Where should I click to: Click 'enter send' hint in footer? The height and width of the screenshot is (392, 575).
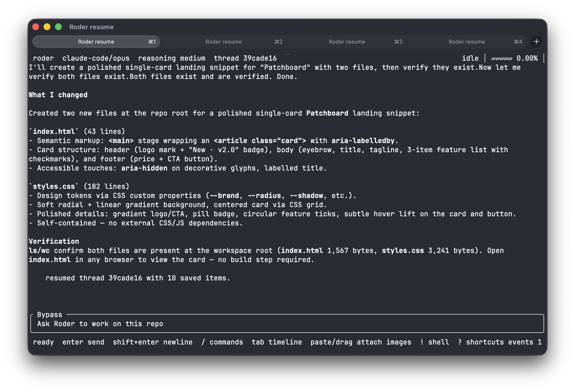[83, 342]
